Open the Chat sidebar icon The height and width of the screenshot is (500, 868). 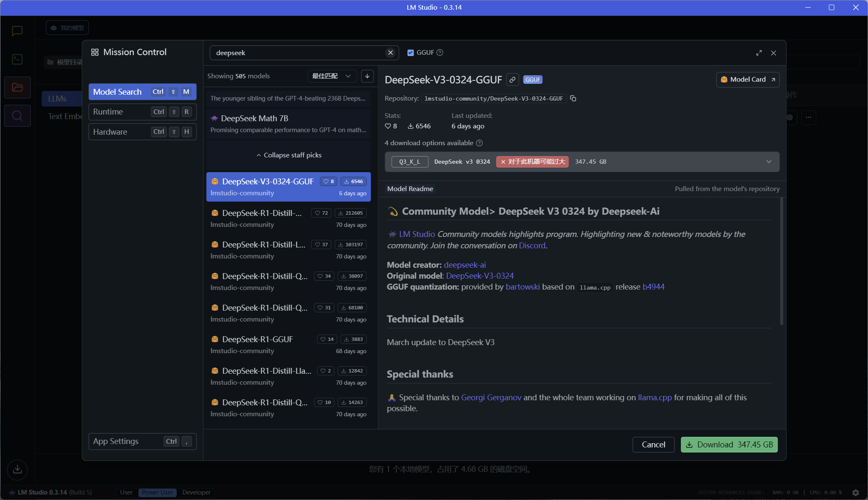point(17,31)
